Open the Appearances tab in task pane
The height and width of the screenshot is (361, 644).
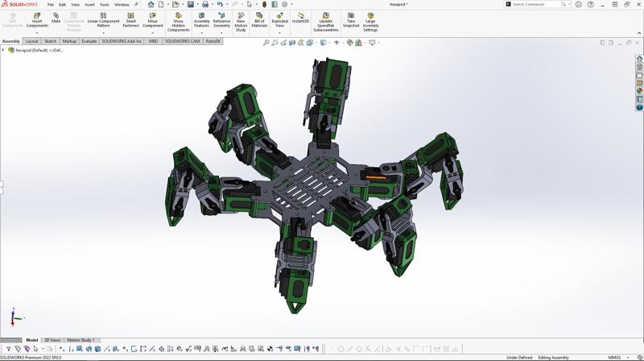click(639, 91)
